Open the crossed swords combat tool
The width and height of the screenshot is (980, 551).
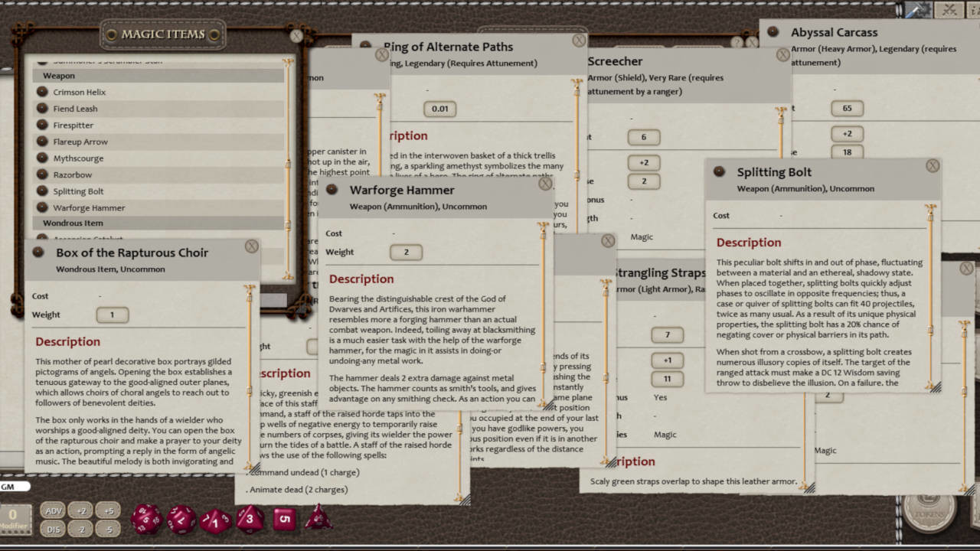(x=950, y=10)
